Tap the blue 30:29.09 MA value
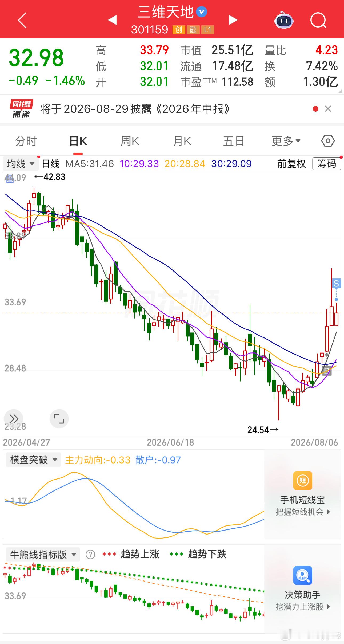The image size is (344, 644). [231, 164]
